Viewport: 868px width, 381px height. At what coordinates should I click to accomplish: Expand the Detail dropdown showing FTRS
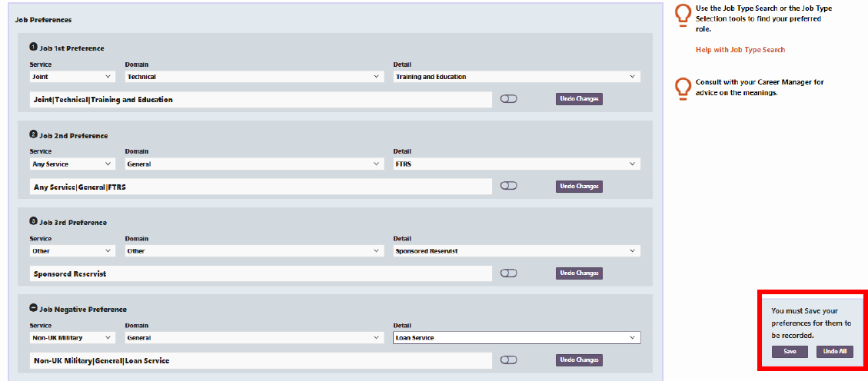[x=517, y=164]
